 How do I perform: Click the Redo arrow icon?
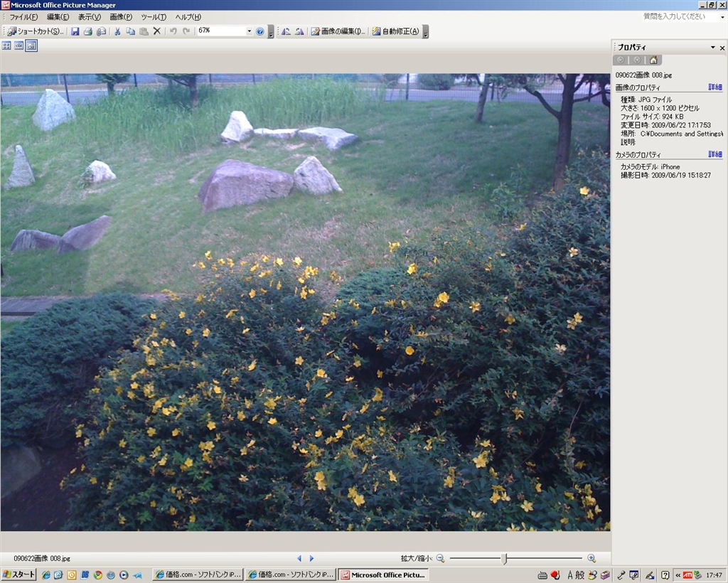186,31
